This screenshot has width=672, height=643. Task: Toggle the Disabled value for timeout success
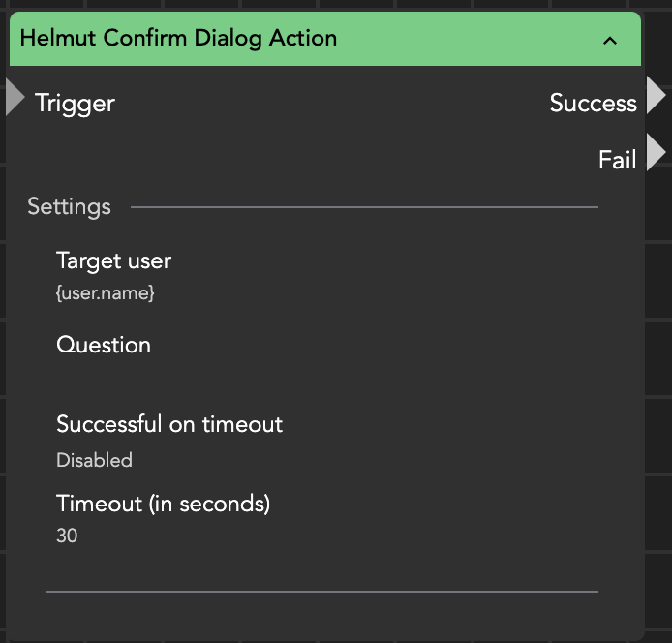[x=94, y=460]
